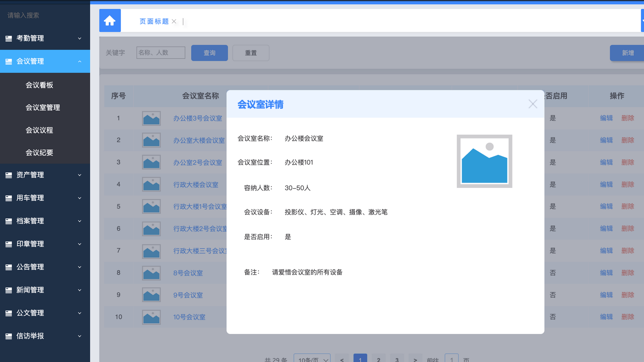Click the home icon button

110,20
